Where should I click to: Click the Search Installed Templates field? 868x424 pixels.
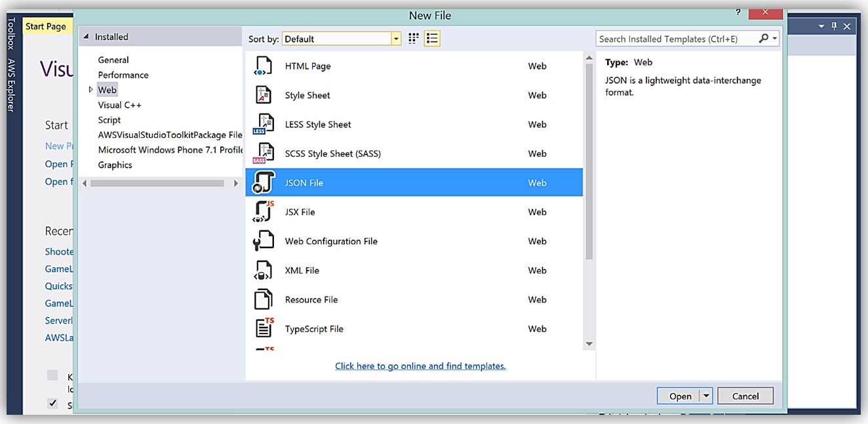click(675, 39)
